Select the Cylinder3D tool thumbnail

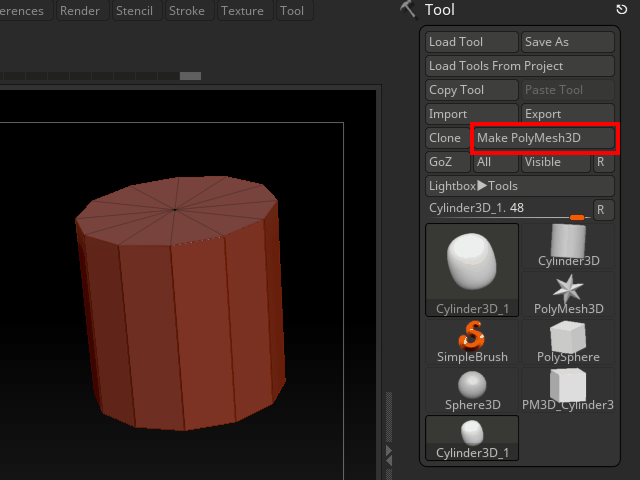[x=568, y=246]
